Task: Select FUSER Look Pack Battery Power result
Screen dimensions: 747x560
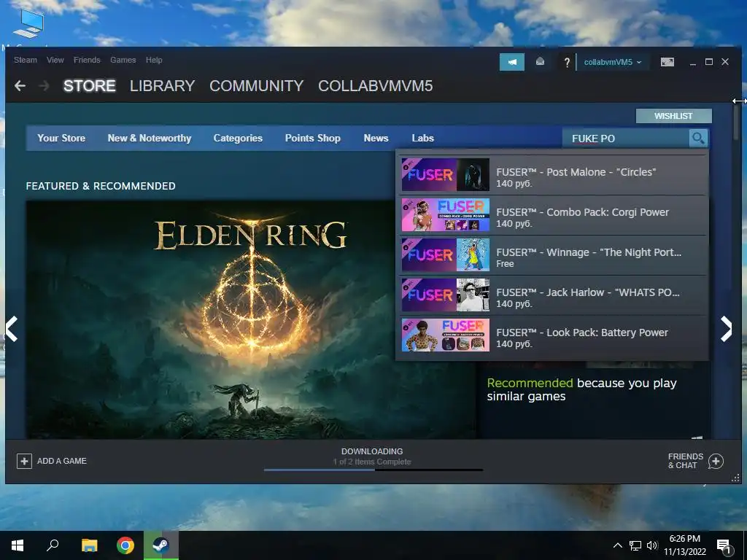Action: pyautogui.click(x=552, y=335)
